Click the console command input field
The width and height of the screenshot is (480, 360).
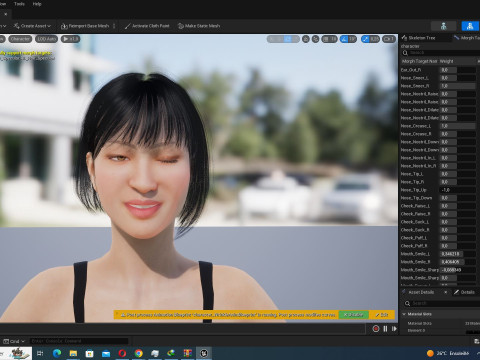[79, 341]
